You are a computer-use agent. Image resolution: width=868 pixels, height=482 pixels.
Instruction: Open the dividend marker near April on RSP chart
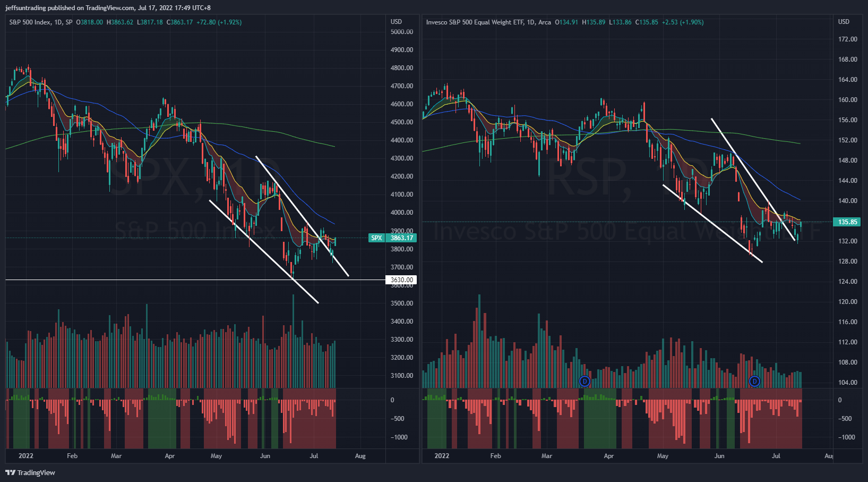click(585, 381)
